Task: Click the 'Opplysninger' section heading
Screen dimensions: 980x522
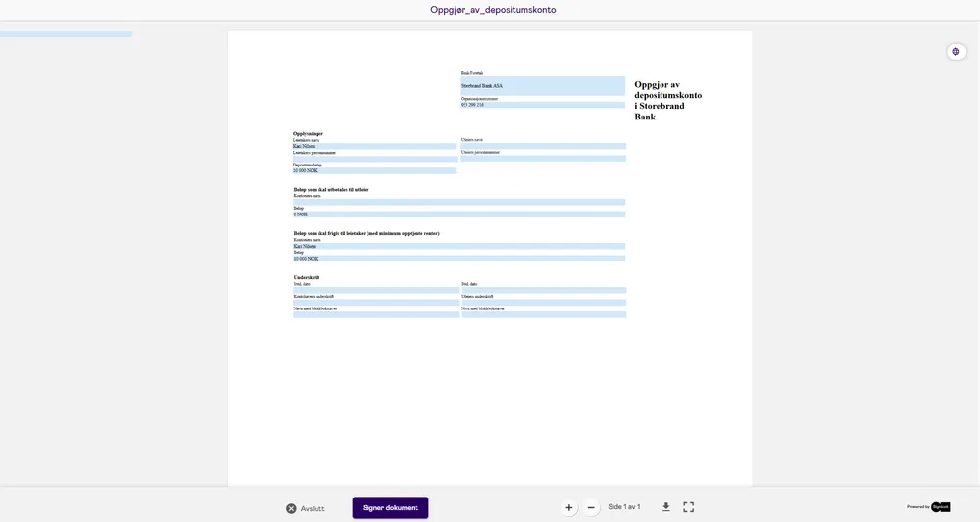Action: tap(308, 133)
